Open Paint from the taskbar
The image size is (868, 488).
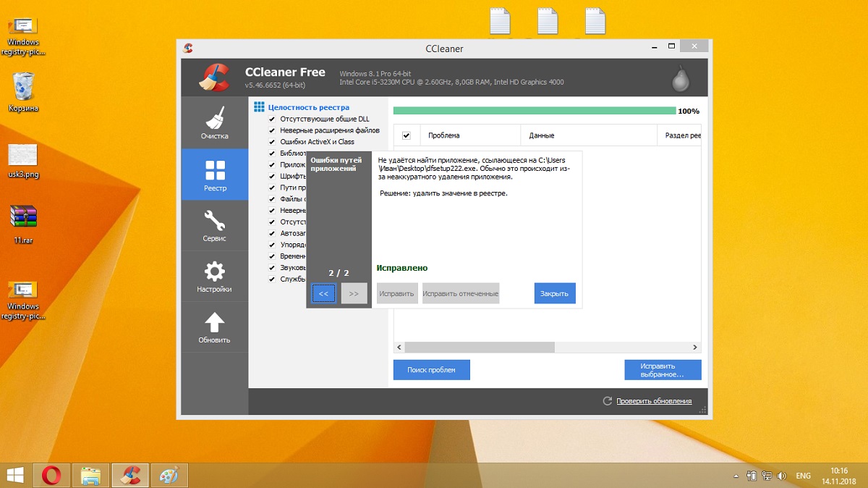point(169,476)
